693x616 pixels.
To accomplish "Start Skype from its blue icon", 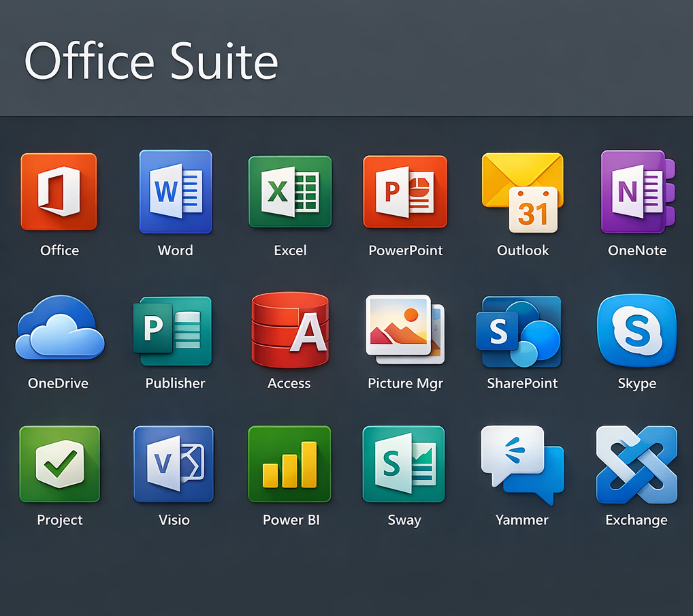I will 637,331.
